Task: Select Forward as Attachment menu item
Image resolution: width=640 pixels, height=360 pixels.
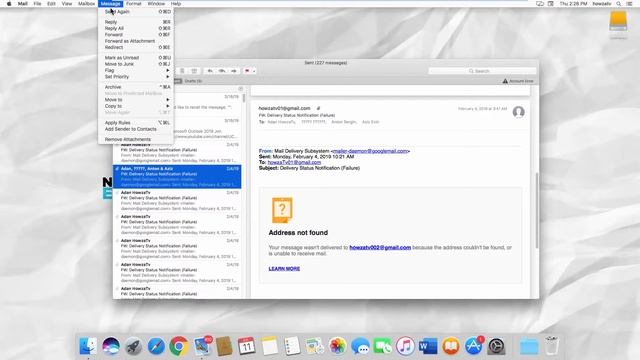Action: 136,41
